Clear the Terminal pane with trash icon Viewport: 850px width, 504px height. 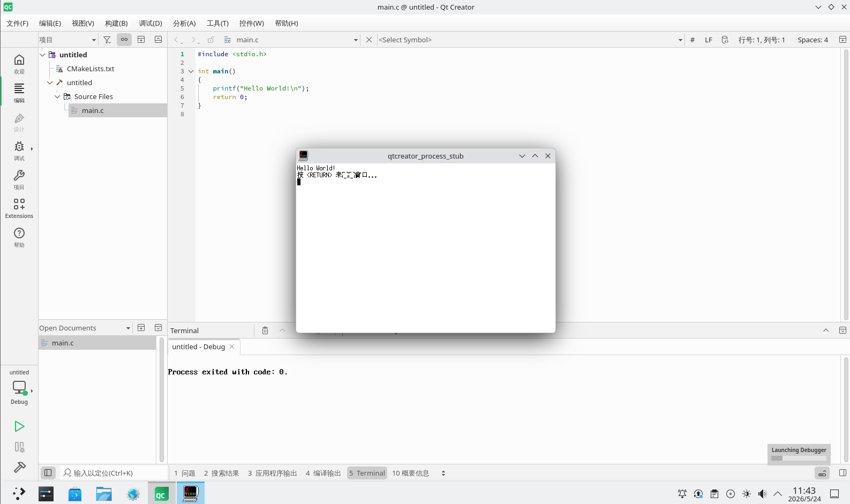(x=265, y=330)
